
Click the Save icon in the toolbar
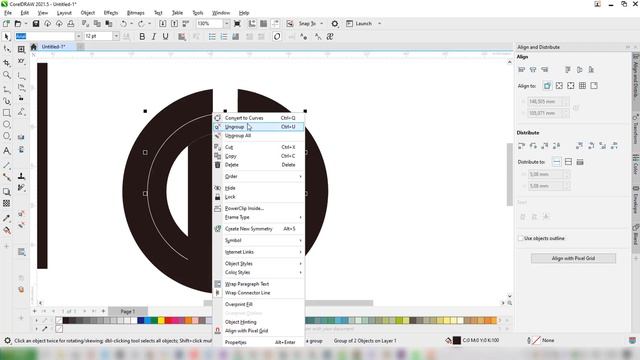(36, 24)
